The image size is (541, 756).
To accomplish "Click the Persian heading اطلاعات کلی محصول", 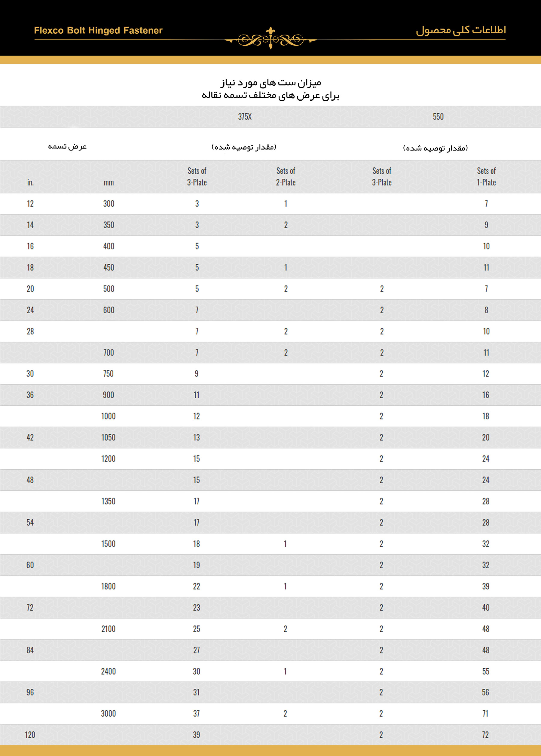I will pyautogui.click(x=461, y=30).
